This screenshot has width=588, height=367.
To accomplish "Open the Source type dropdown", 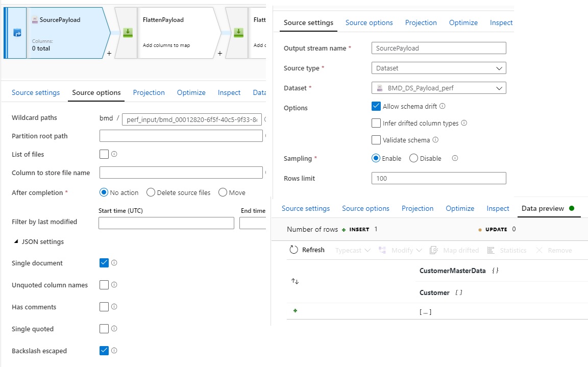I will point(439,68).
